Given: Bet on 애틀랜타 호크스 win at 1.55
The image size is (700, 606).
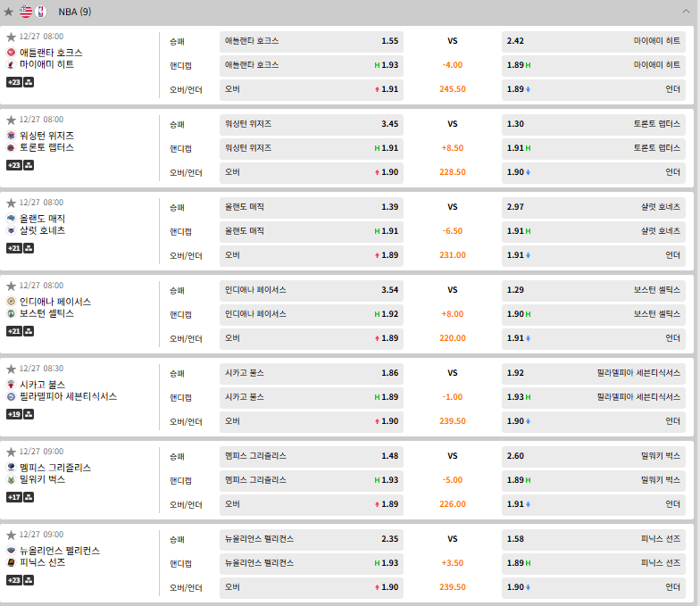Looking at the screenshot, I should (312, 41).
